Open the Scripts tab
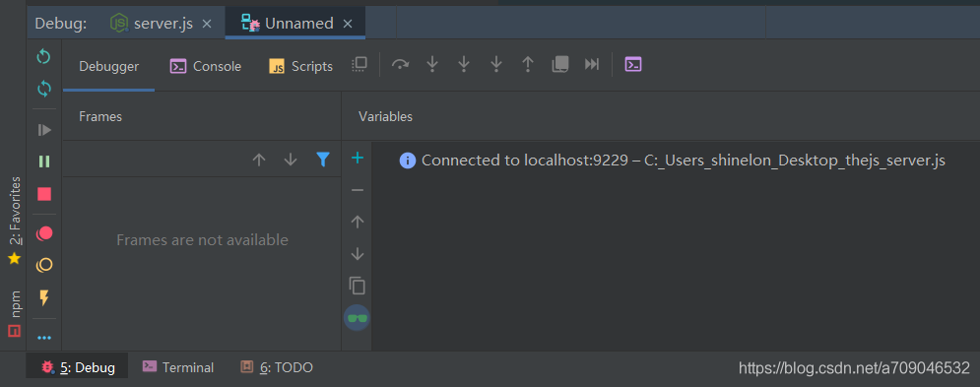 tap(301, 66)
